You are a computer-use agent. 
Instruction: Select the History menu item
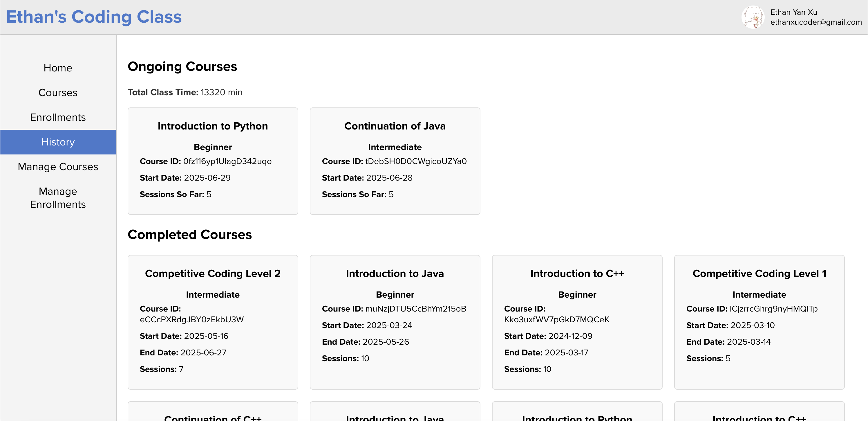pyautogui.click(x=58, y=142)
